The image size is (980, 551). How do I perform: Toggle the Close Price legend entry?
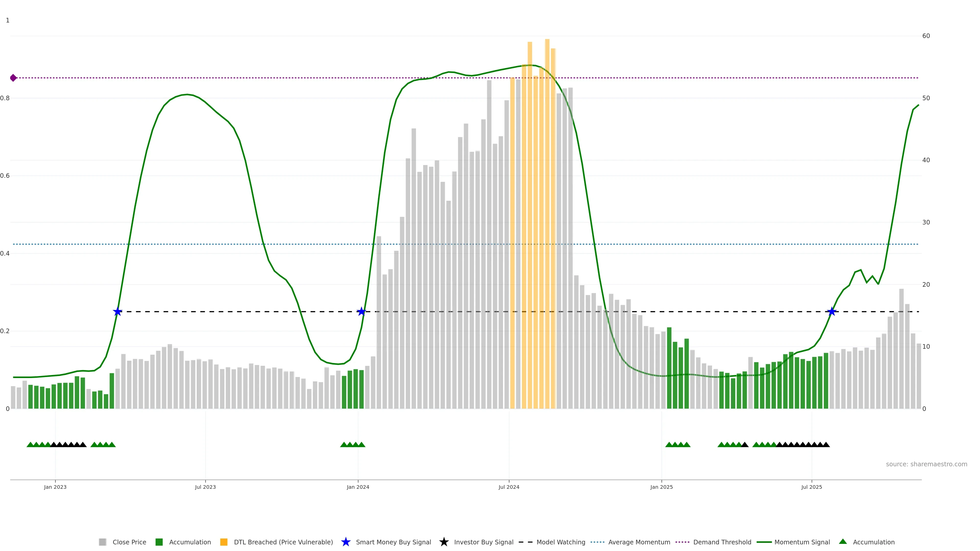pyautogui.click(x=129, y=542)
